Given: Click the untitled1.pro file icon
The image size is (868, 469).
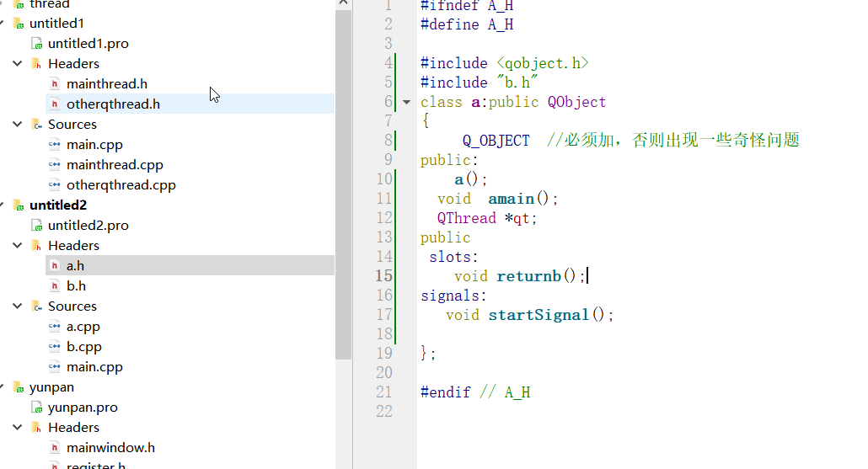Looking at the screenshot, I should (x=37, y=44).
